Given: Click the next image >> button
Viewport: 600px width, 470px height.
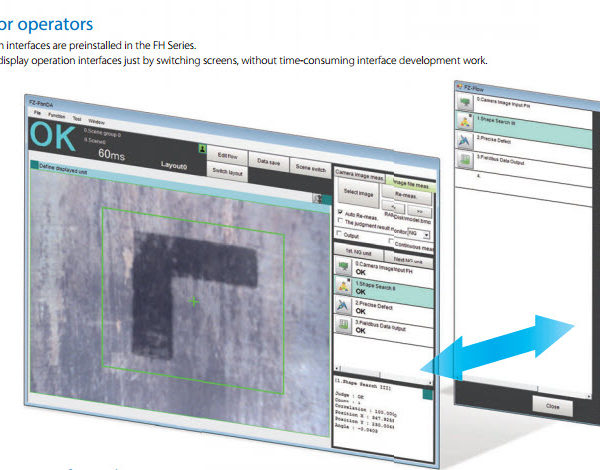Looking at the screenshot, I should 420,211.
